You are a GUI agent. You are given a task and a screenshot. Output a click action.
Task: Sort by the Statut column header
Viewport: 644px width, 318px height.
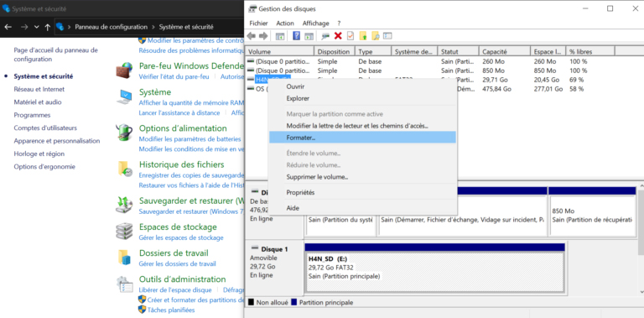click(459, 52)
